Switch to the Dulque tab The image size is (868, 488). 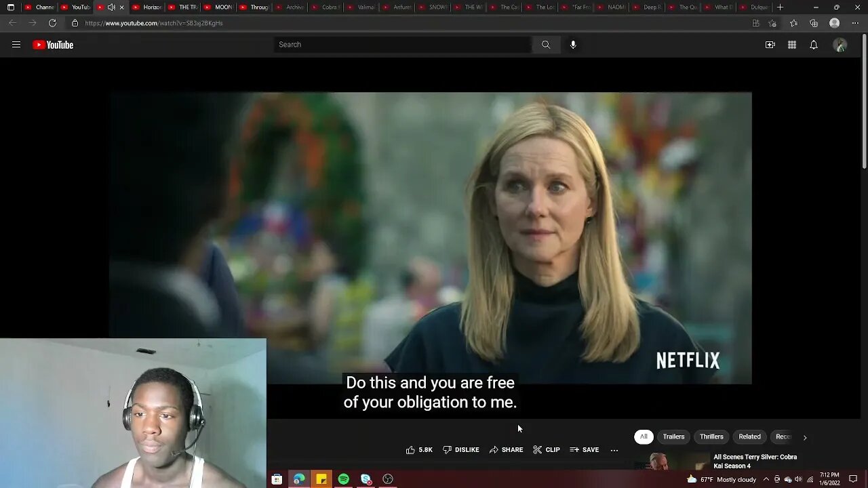(x=754, y=7)
